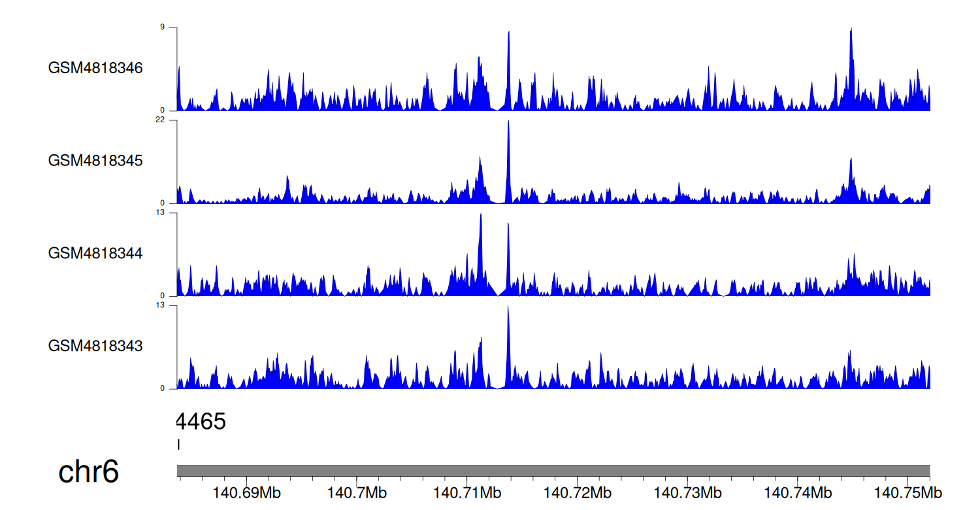Click the small feature tick below 4465
980x510 pixels.
coord(178,445)
